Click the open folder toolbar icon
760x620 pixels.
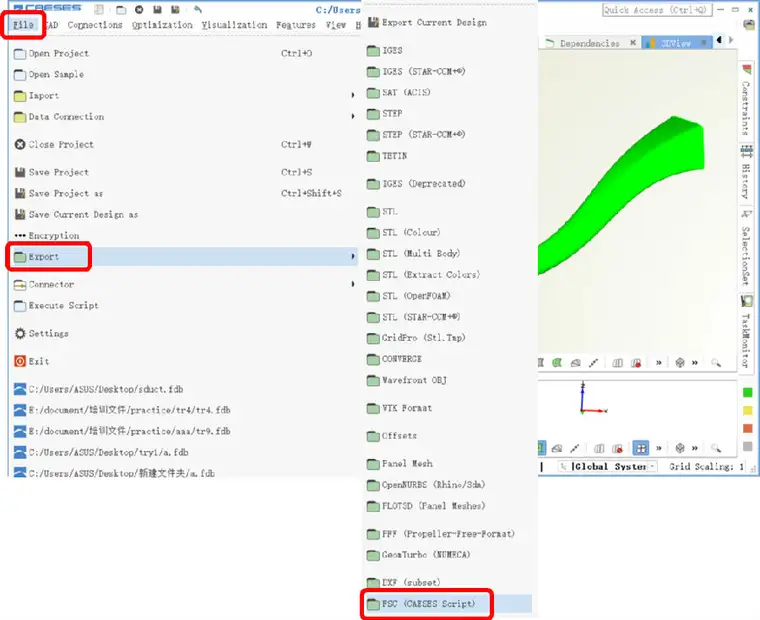click(x=121, y=9)
